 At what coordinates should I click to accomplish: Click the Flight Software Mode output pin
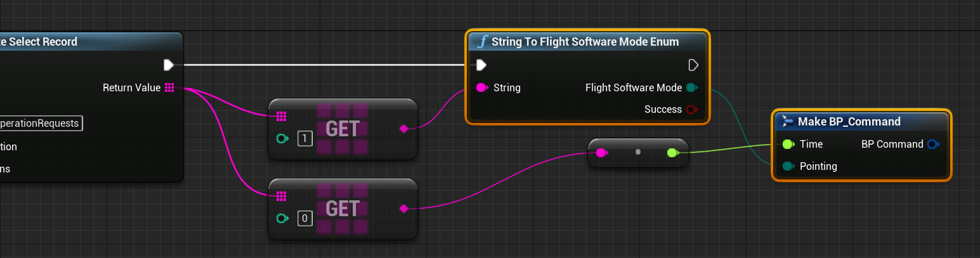pos(691,87)
